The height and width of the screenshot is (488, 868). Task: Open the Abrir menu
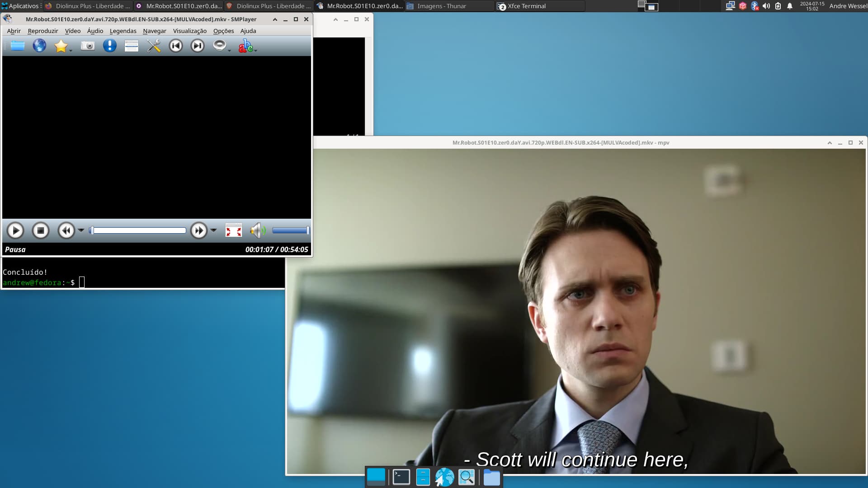14,31
